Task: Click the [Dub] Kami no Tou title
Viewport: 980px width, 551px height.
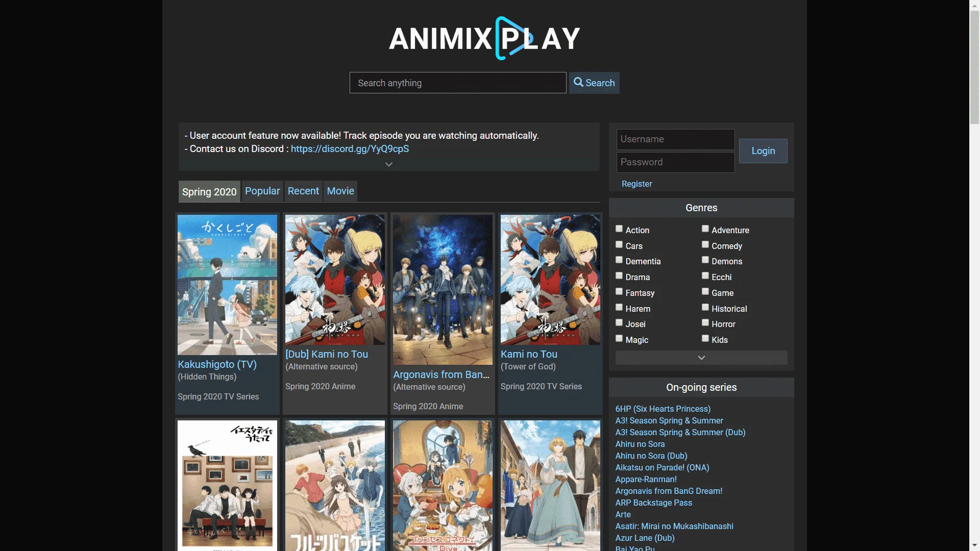Action: [x=327, y=355]
